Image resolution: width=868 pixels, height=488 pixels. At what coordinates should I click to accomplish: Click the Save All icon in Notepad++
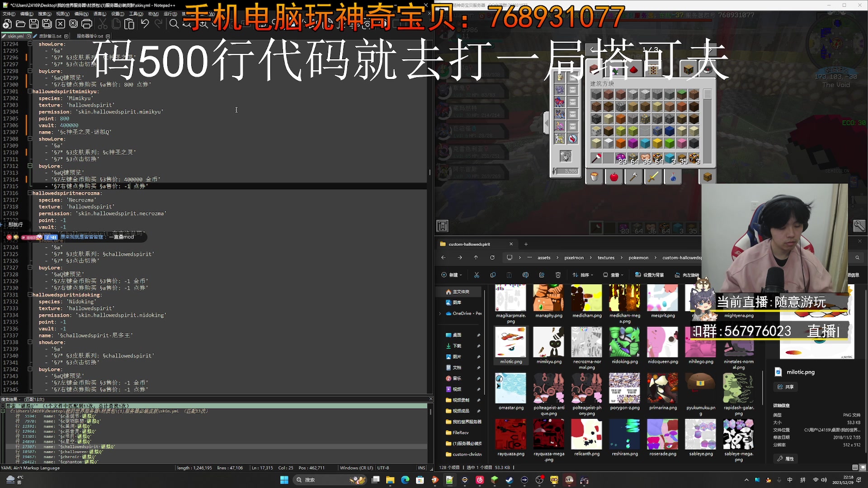47,24
